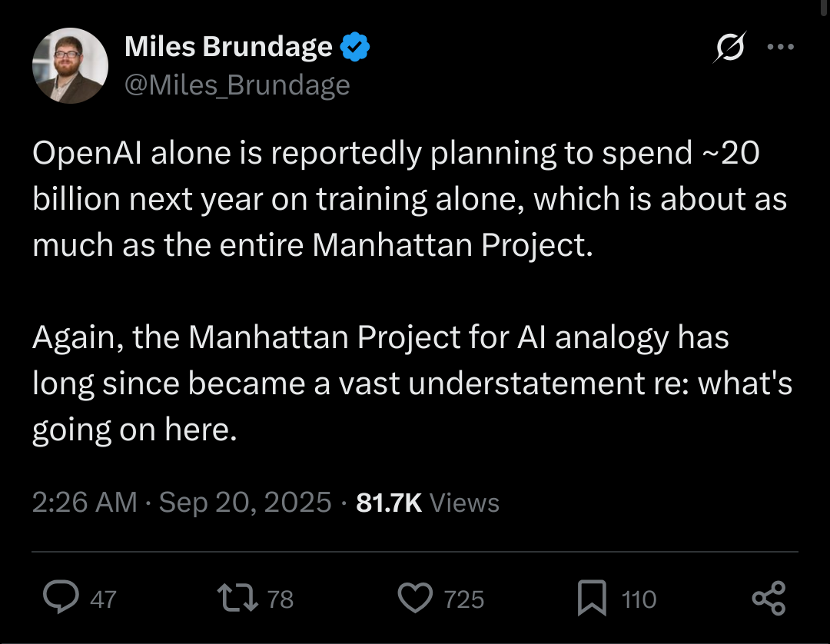This screenshot has width=830, height=644.
Task: Click the paragraph starting with "Again, the Manhattan"
Action: point(411,384)
